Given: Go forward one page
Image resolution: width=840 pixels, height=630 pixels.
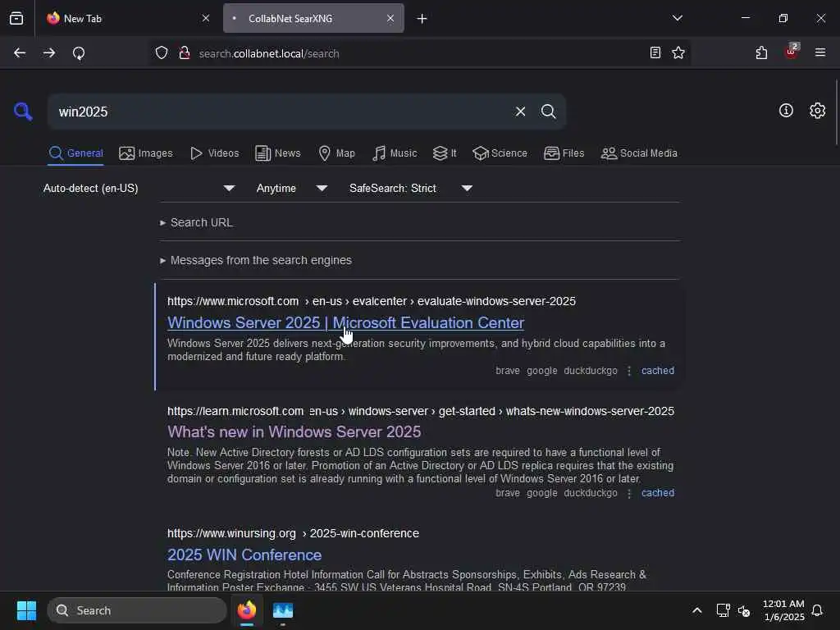Looking at the screenshot, I should 49,53.
